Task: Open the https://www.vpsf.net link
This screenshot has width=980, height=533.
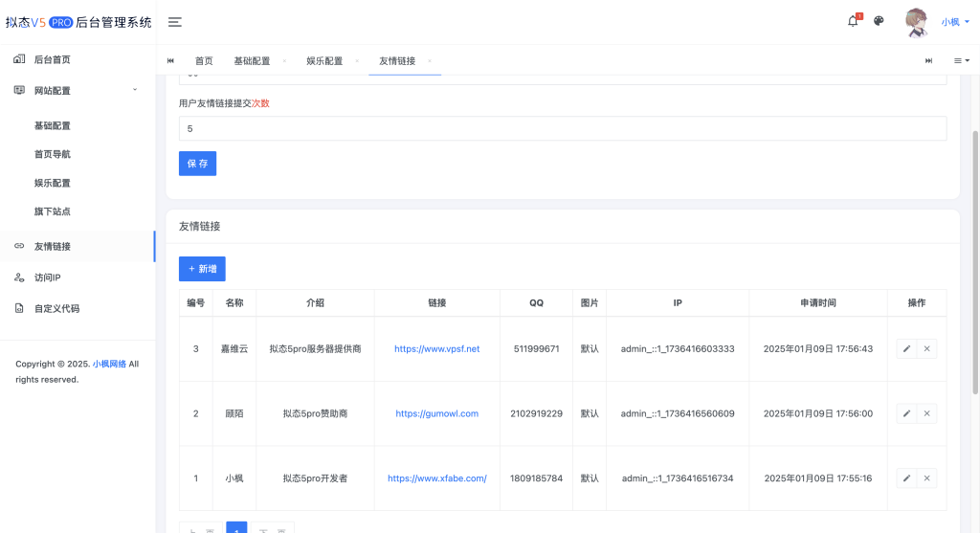Action: [436, 348]
